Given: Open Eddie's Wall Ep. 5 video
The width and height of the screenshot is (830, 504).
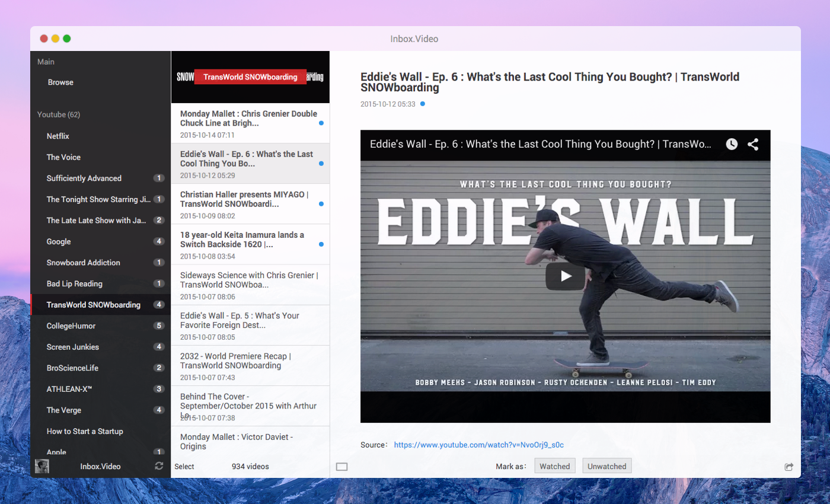Looking at the screenshot, I should (250, 325).
